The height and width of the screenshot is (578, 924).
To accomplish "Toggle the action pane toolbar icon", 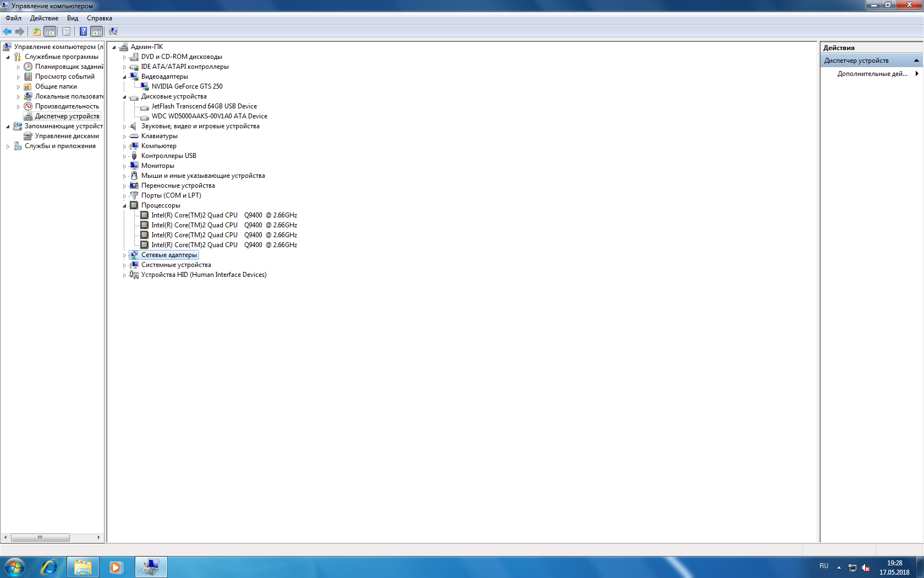I will pos(97,31).
